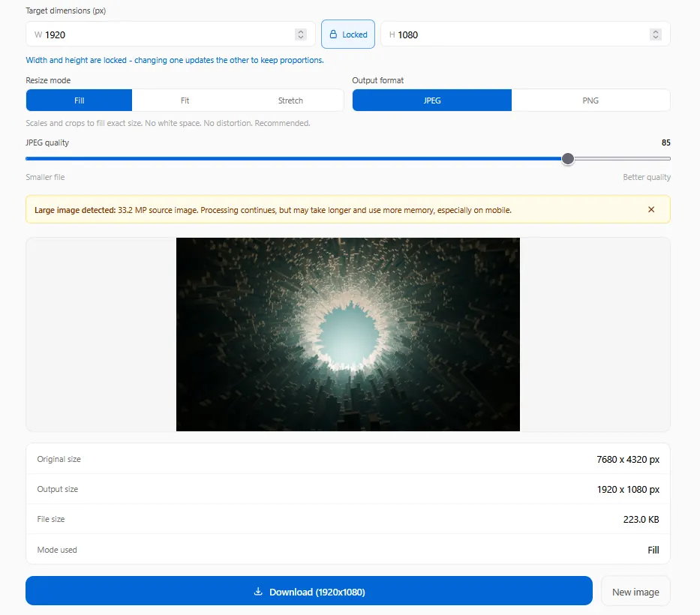Click the 'Smaller file' slider label

tap(45, 177)
